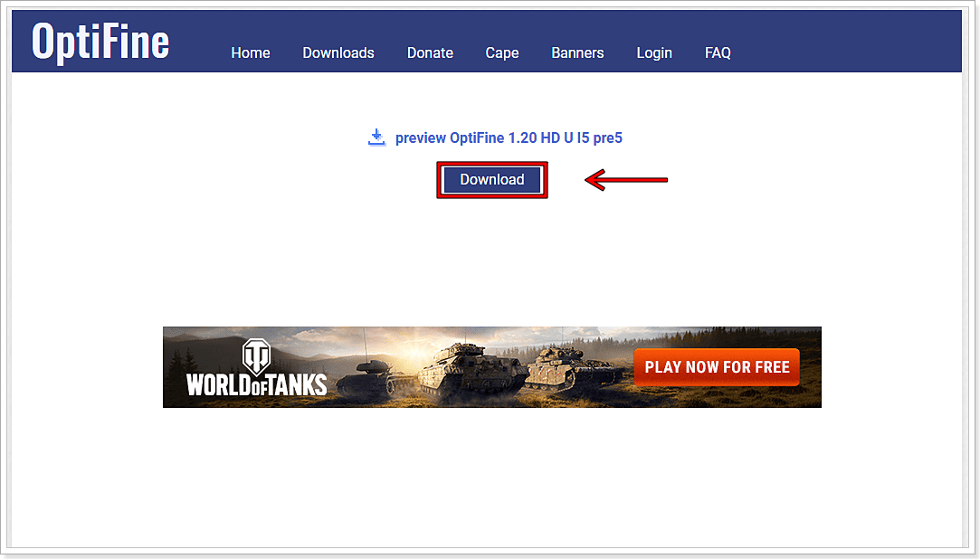
Task: Click the World of Tanks logo in banner
Action: coord(257,368)
